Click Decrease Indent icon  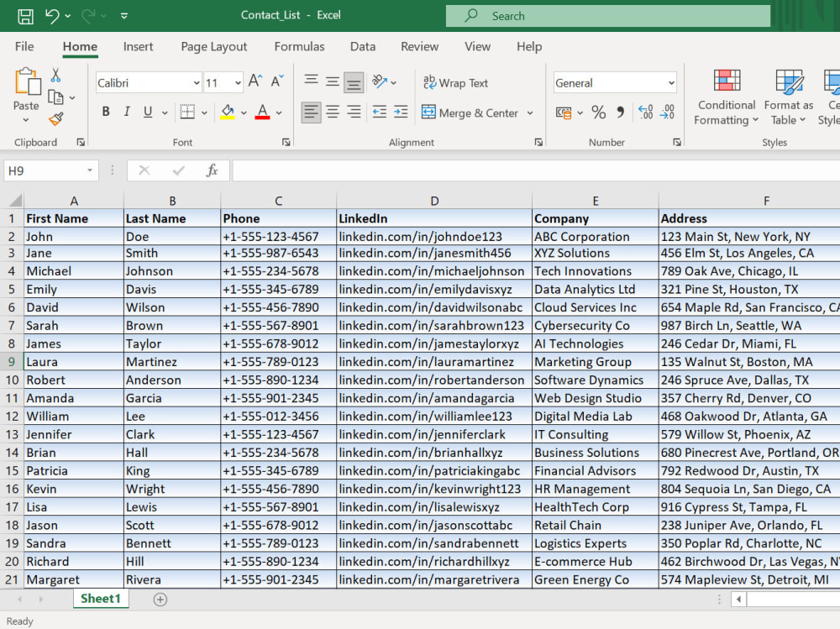click(380, 112)
